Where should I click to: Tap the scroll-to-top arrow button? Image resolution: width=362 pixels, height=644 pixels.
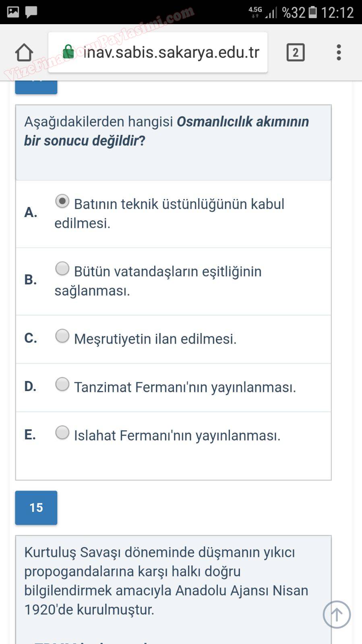point(337,614)
